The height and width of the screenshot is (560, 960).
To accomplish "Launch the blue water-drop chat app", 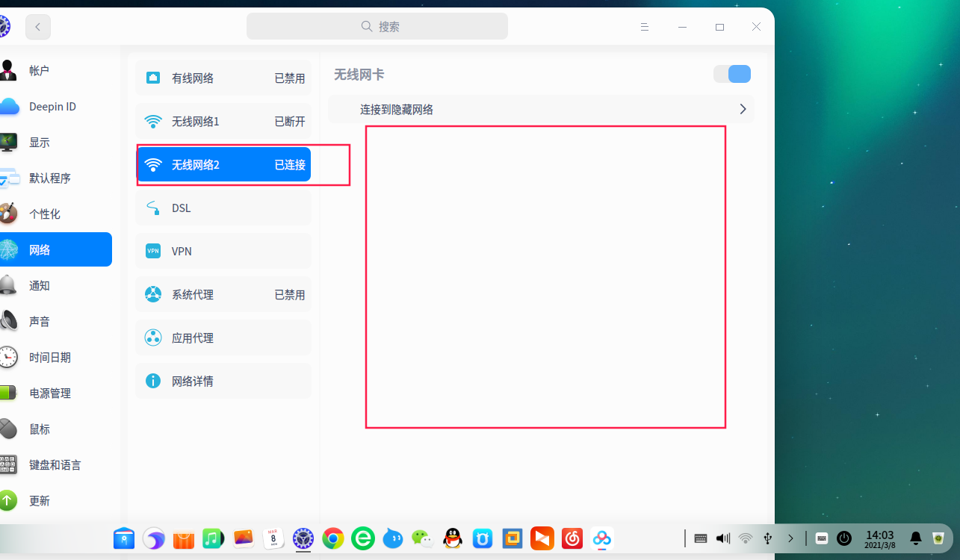I will (393, 538).
